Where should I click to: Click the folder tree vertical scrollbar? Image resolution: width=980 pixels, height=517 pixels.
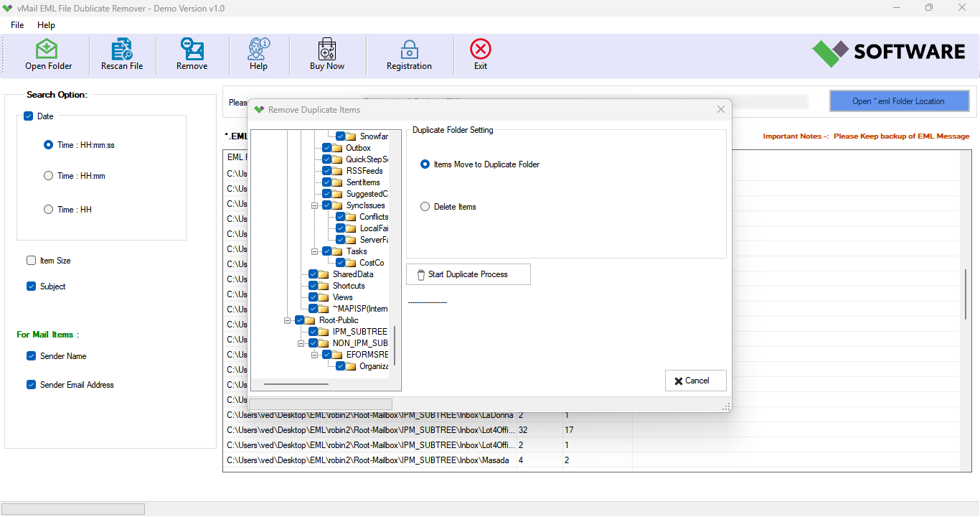pos(395,345)
